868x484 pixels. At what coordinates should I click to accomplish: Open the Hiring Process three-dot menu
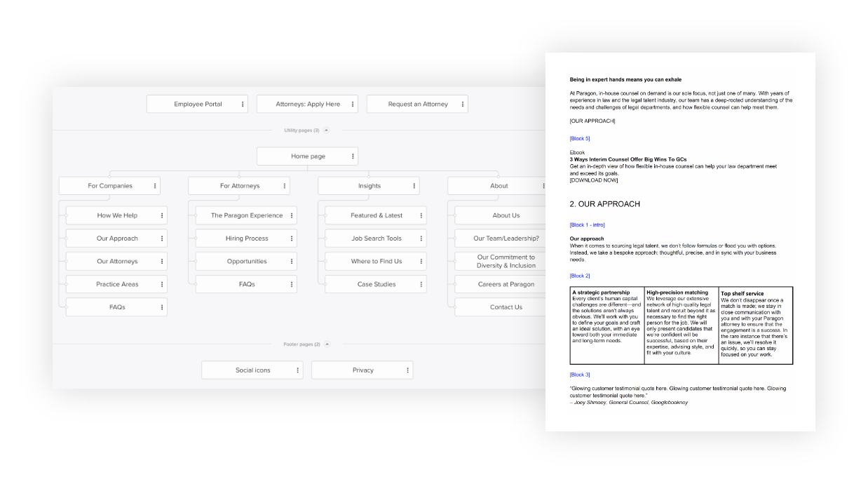(x=292, y=238)
